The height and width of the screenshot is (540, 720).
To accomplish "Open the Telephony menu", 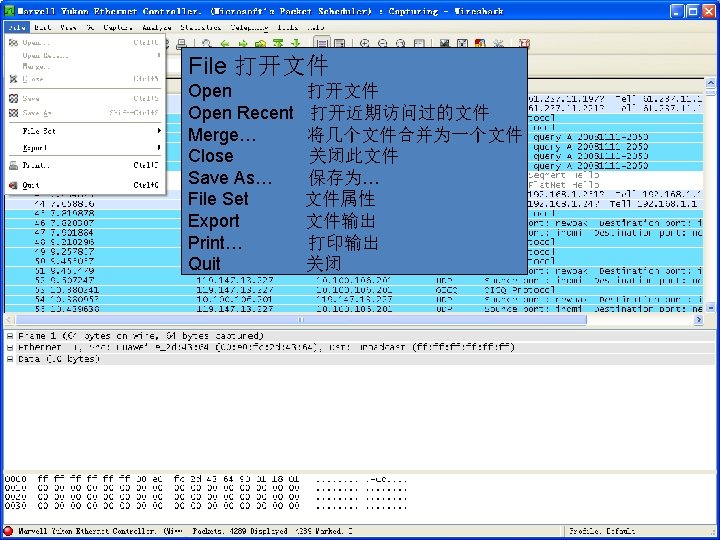I will 249,28.
